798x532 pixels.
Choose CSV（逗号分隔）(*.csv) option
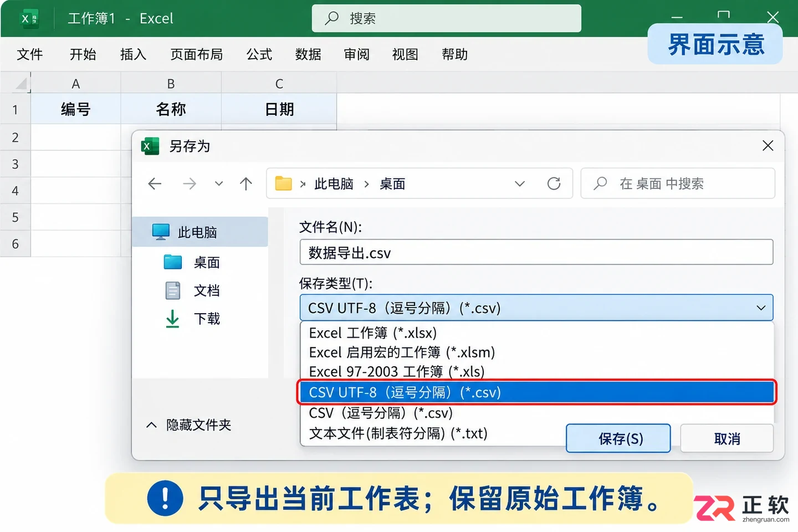click(536, 413)
